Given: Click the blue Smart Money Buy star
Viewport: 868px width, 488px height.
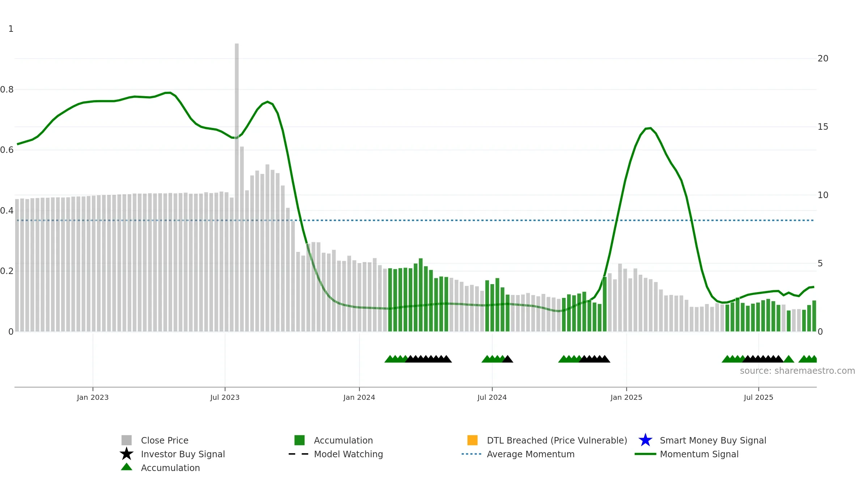Looking at the screenshot, I should click(646, 440).
